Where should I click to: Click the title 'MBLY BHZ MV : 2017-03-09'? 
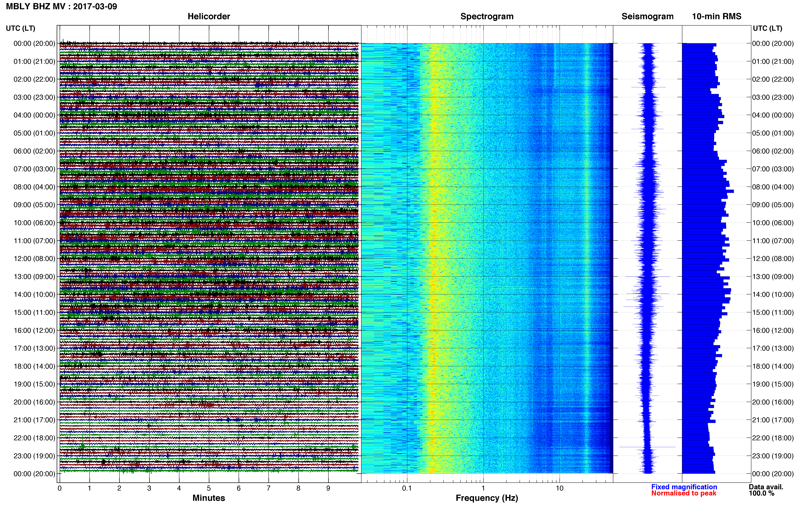62,6
